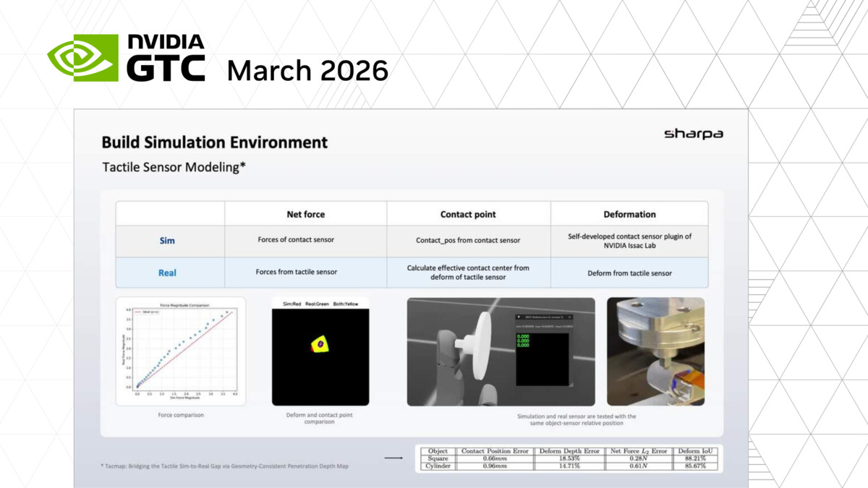Click the green NVIDIA eye logo
The image size is (868, 488).
83,58
